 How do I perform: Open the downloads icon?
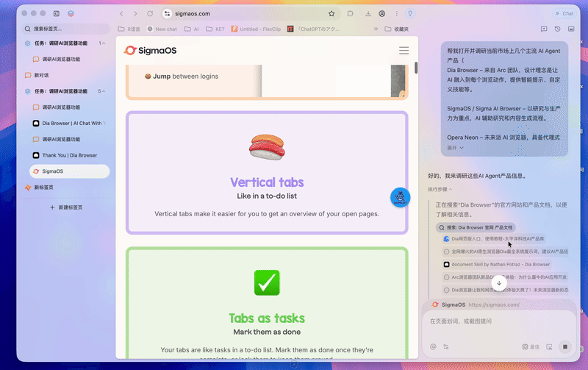[368, 13]
